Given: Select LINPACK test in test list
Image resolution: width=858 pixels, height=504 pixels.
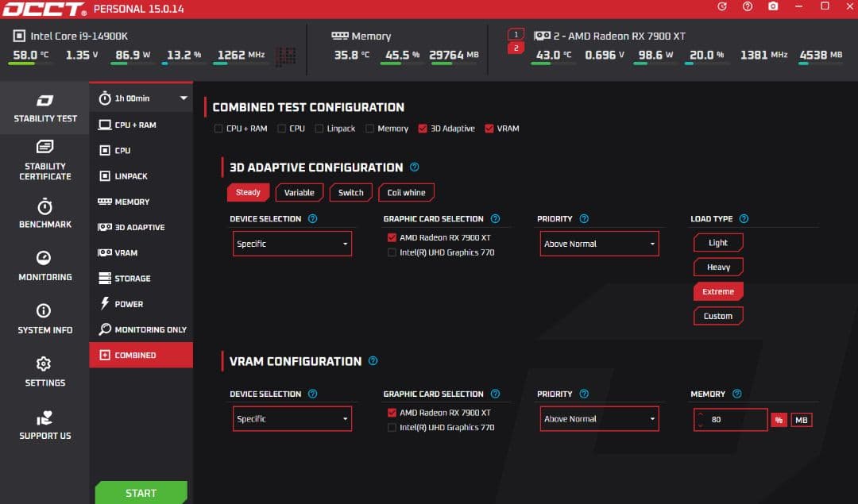Looking at the screenshot, I should tap(141, 176).
